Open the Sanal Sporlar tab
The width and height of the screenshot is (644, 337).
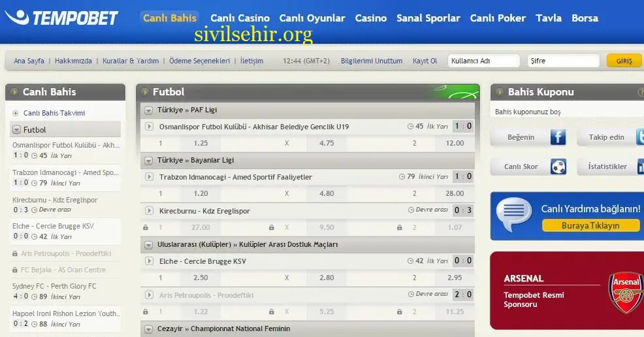(x=428, y=18)
